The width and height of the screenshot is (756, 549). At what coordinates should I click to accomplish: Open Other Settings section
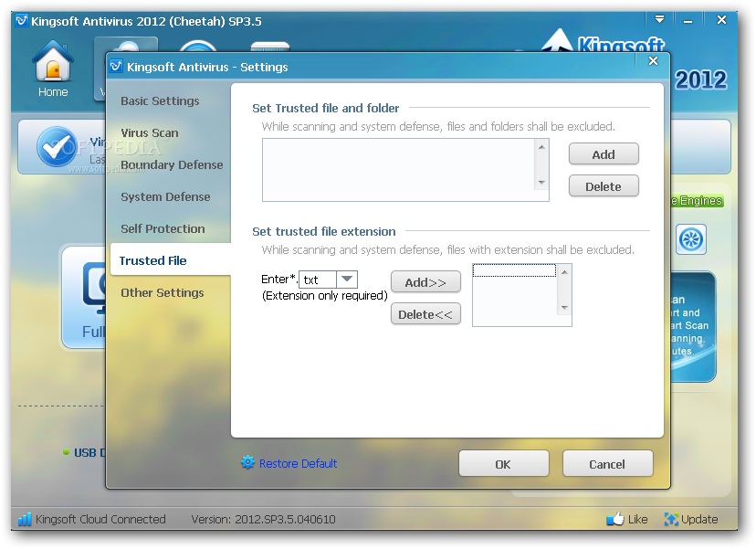tap(162, 293)
